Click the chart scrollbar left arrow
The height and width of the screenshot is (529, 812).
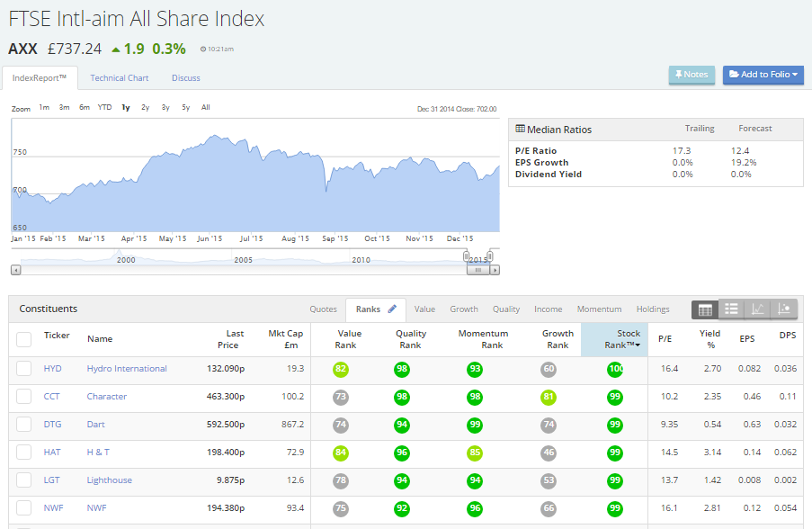pos(16,270)
